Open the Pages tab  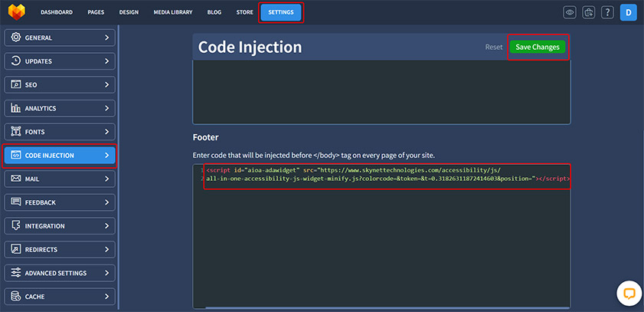[96, 12]
